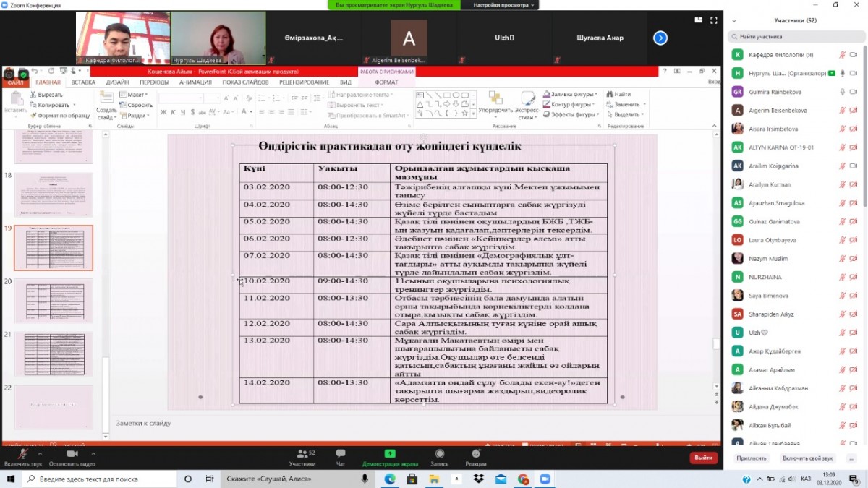Expand audio options arrow beside microphone
Screen dimensions: 868x488
(x=38, y=453)
